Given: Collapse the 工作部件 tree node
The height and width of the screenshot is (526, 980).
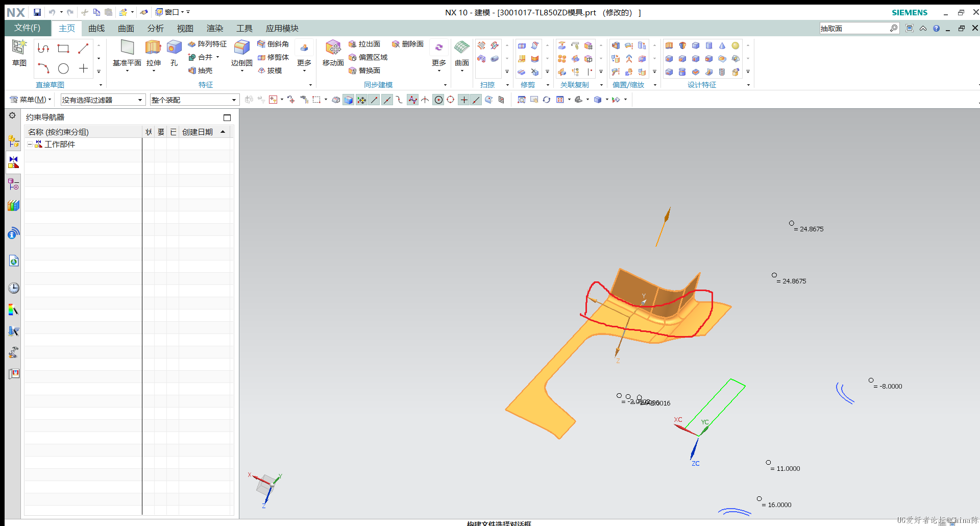Looking at the screenshot, I should coord(30,145).
